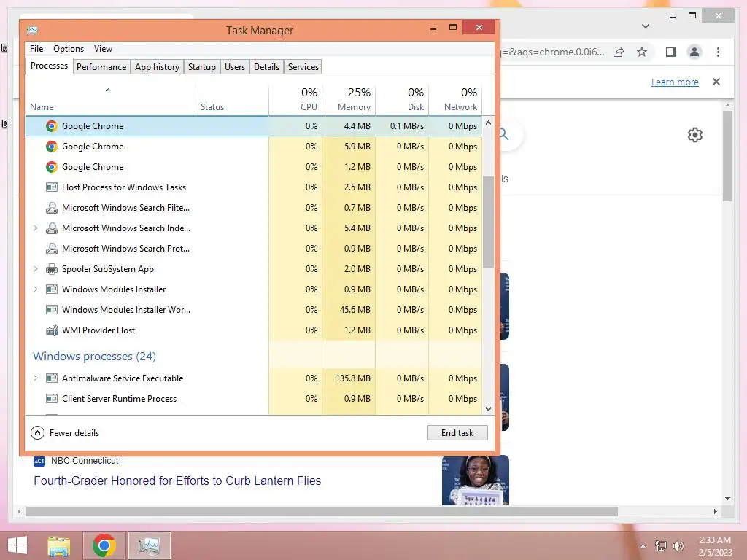Select the Google Chrome row using 1.2 MB
The image size is (747, 560).
click(x=253, y=167)
